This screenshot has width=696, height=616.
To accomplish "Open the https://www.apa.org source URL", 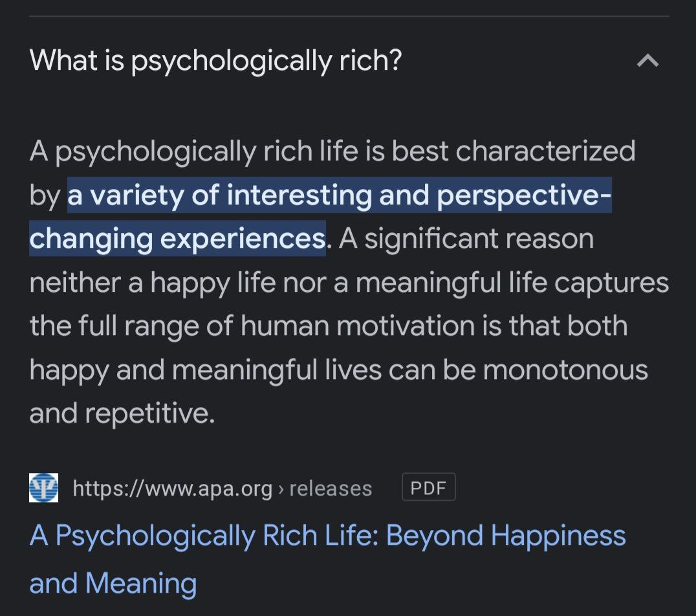I will (x=172, y=489).
